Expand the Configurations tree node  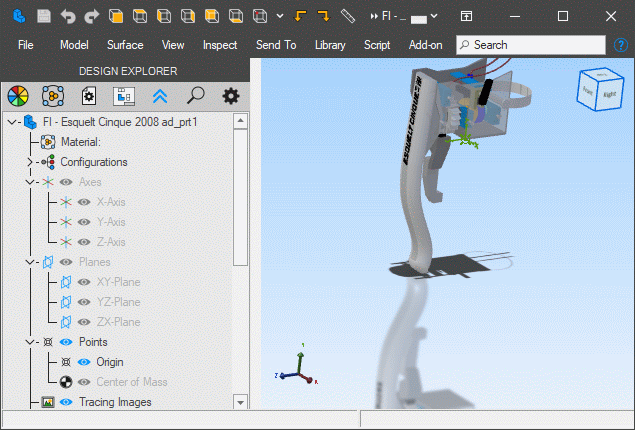click(30, 162)
